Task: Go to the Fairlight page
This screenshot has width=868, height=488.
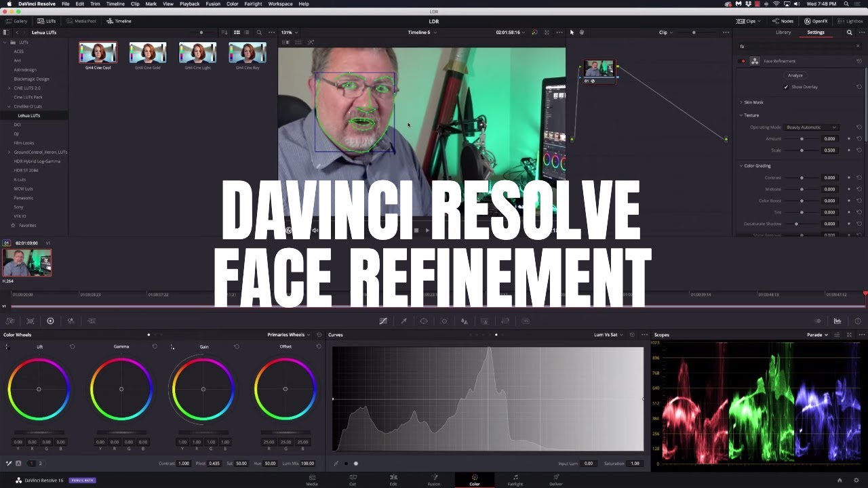Action: coord(515,481)
